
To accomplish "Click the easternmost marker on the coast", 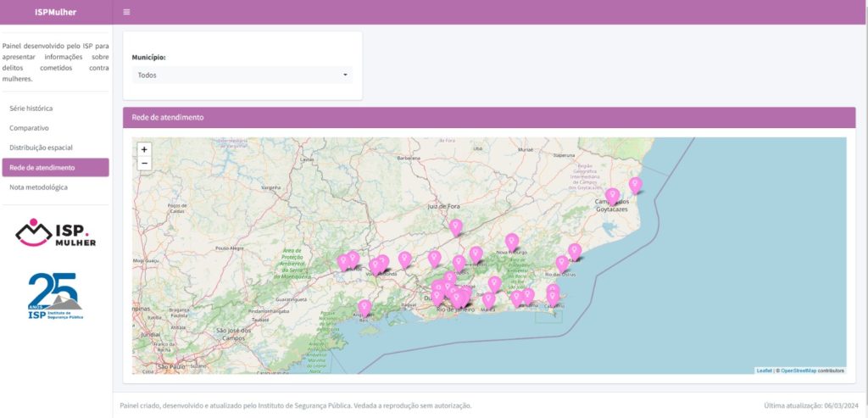I will click(635, 184).
